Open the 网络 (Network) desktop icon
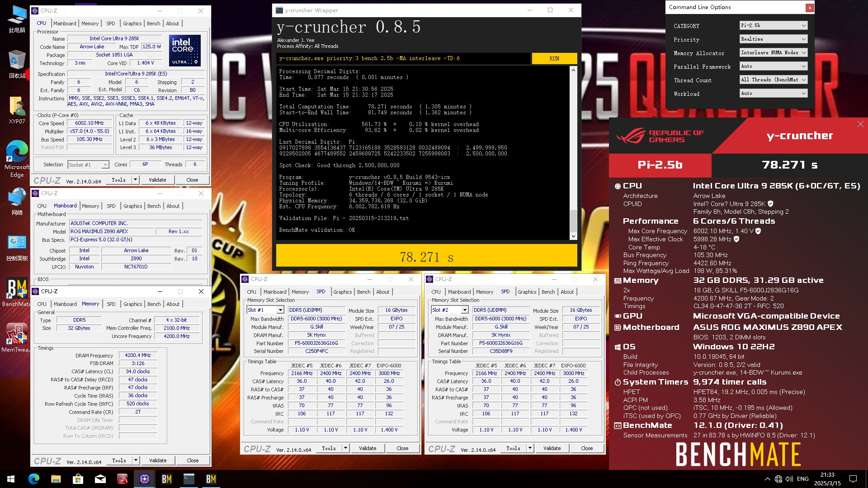 pyautogui.click(x=17, y=202)
